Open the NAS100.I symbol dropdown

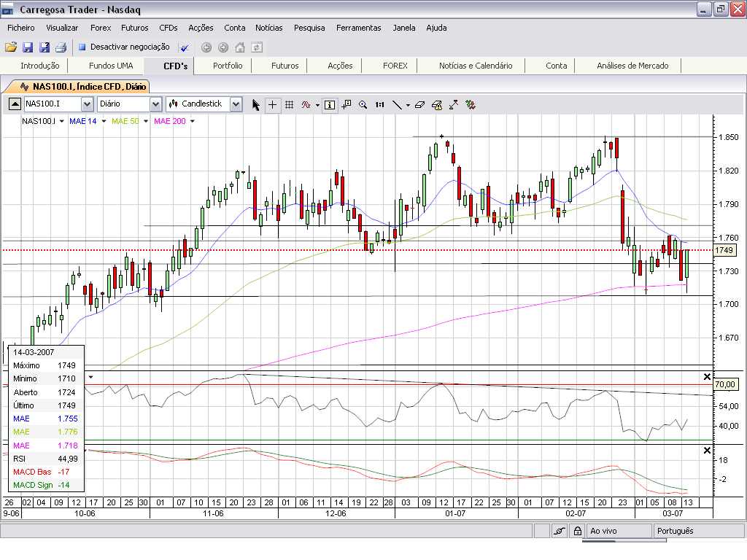pos(88,104)
